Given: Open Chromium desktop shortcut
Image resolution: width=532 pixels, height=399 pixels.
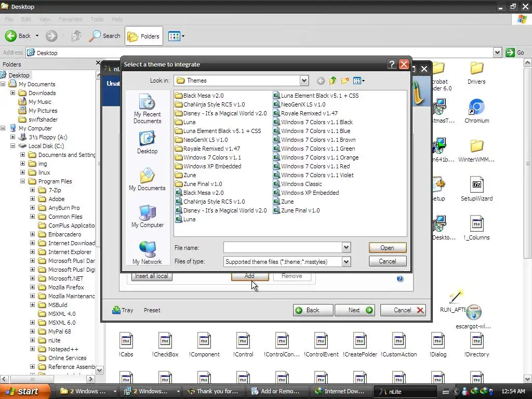Looking at the screenshot, I should coord(476,111).
